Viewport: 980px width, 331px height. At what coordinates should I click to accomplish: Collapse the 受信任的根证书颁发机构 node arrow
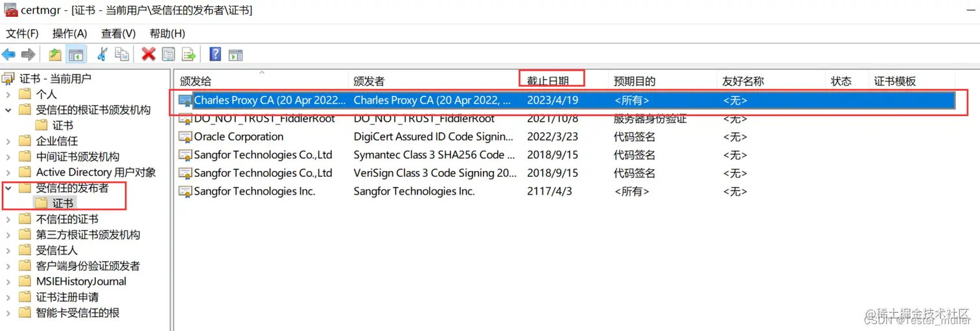(8, 110)
